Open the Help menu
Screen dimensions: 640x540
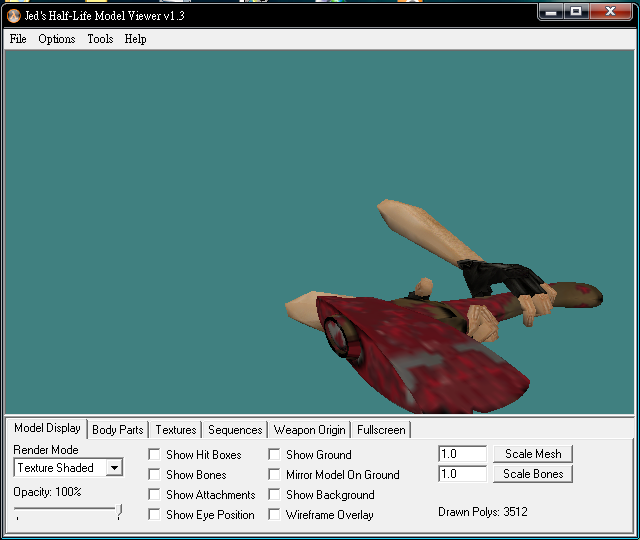136,39
